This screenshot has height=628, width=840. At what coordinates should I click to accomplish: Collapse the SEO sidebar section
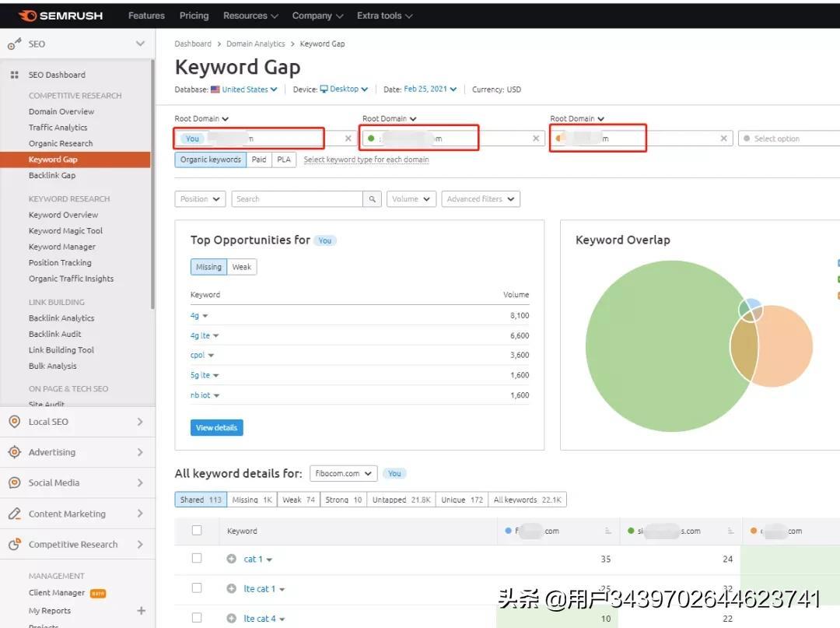click(x=140, y=44)
